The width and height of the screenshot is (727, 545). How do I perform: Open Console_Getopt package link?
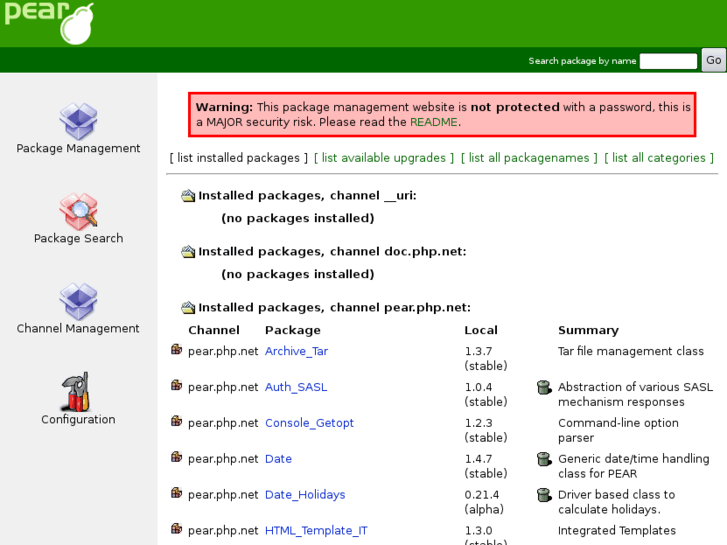pos(309,423)
